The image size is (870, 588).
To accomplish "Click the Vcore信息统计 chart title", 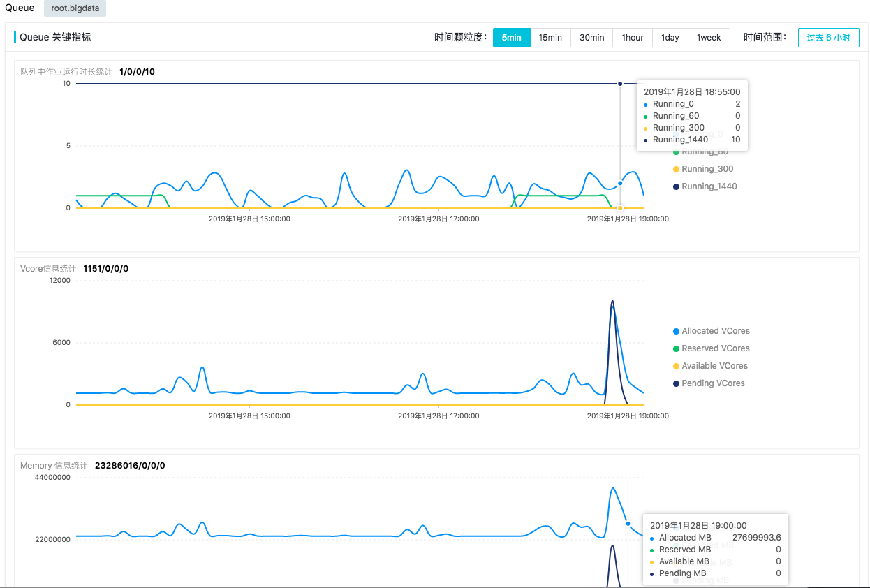I will pos(48,269).
